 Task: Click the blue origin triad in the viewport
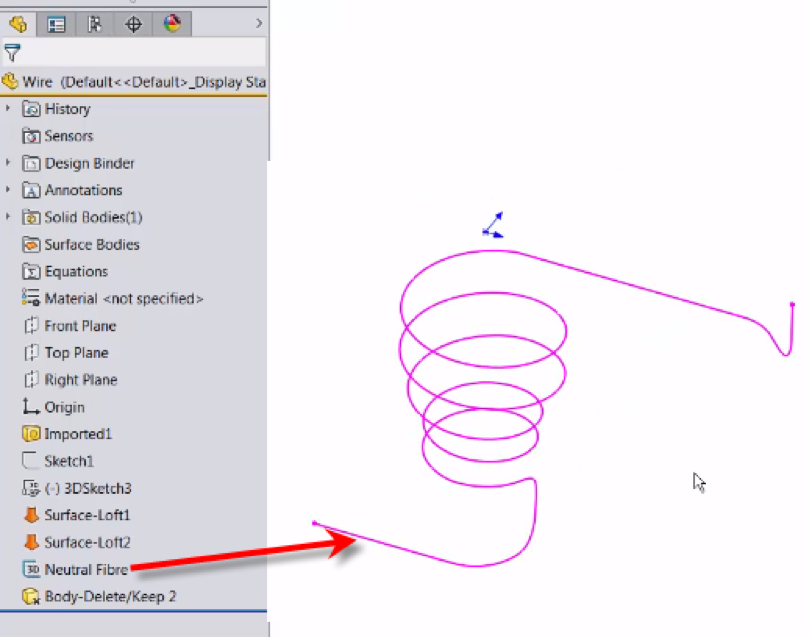493,225
